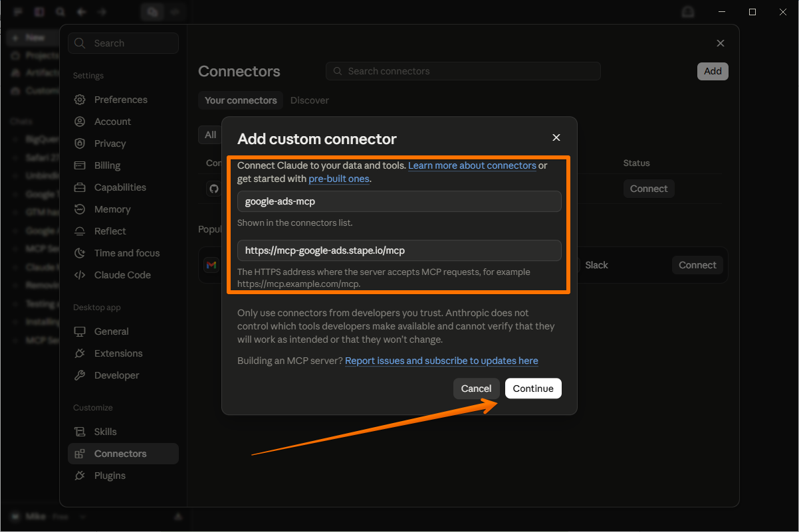
Task: Close the settings window with X
Action: point(721,43)
